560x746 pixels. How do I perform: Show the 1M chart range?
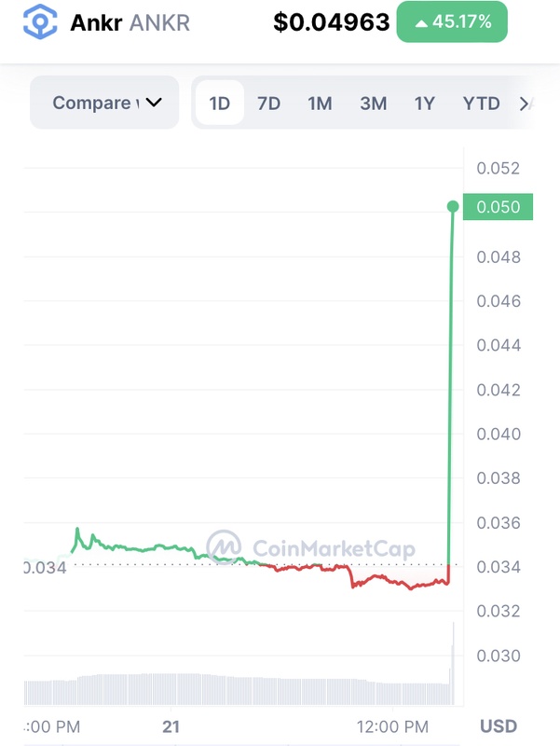coord(320,104)
